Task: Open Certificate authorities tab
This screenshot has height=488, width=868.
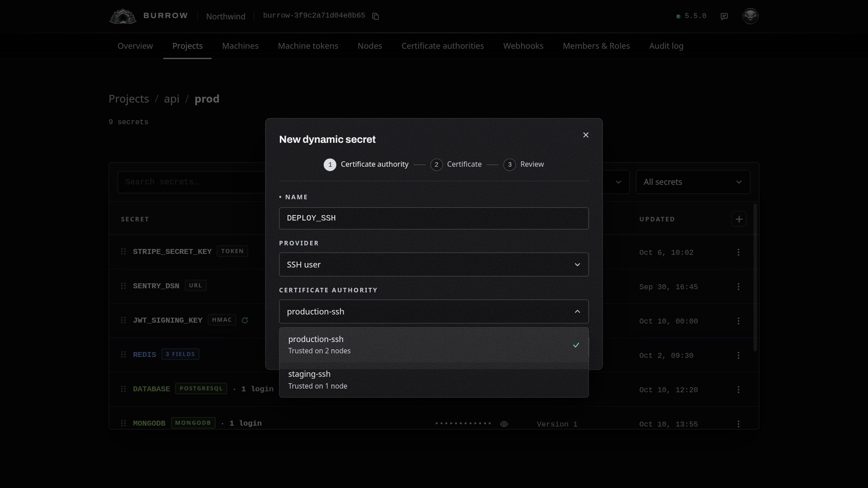Action: click(443, 46)
